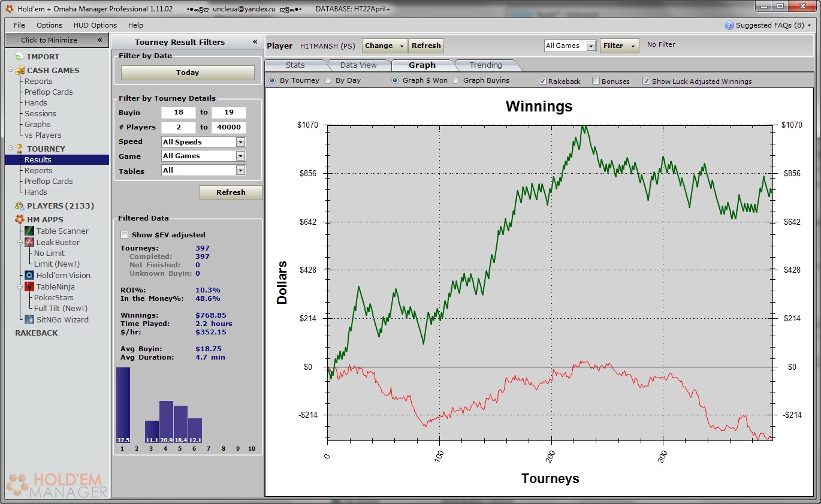Screen dimensions: 821x504
Task: Click the minimum # Players field
Action: coord(179,127)
